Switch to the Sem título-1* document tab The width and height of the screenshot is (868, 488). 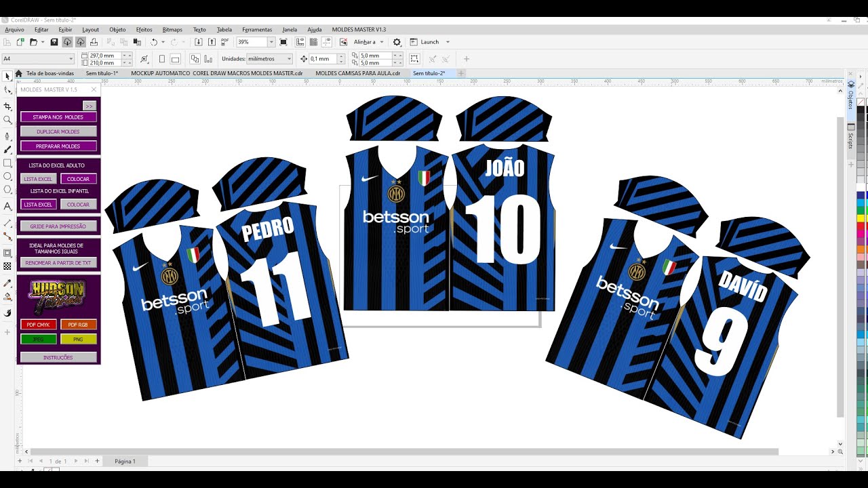click(102, 73)
